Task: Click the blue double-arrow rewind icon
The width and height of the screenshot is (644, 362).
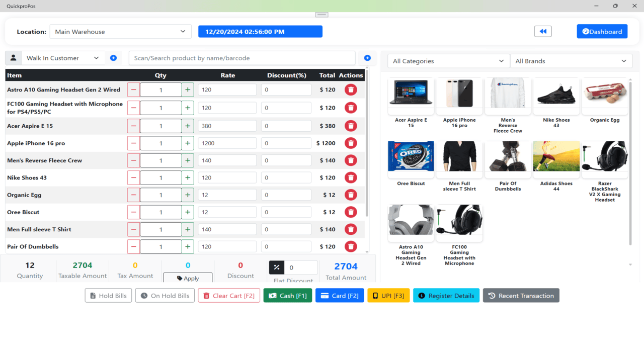Action: (543, 31)
